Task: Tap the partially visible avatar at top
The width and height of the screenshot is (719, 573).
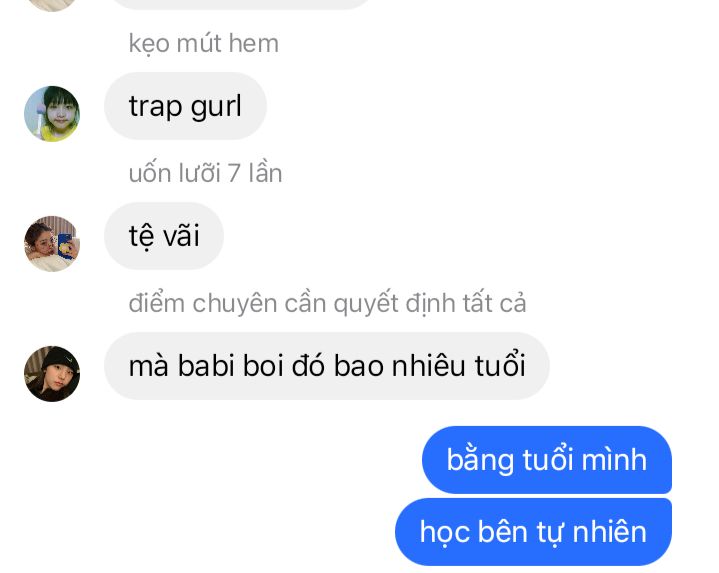Action: click(52, 5)
